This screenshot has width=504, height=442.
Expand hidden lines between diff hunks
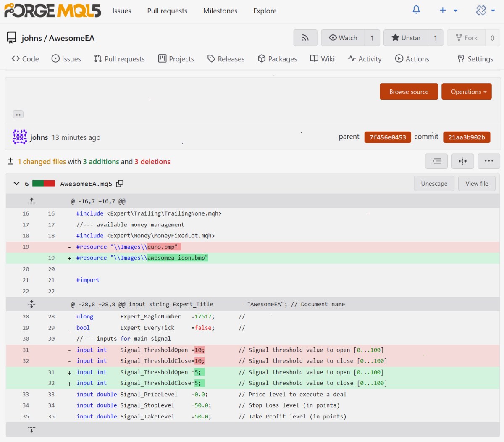[31, 304]
